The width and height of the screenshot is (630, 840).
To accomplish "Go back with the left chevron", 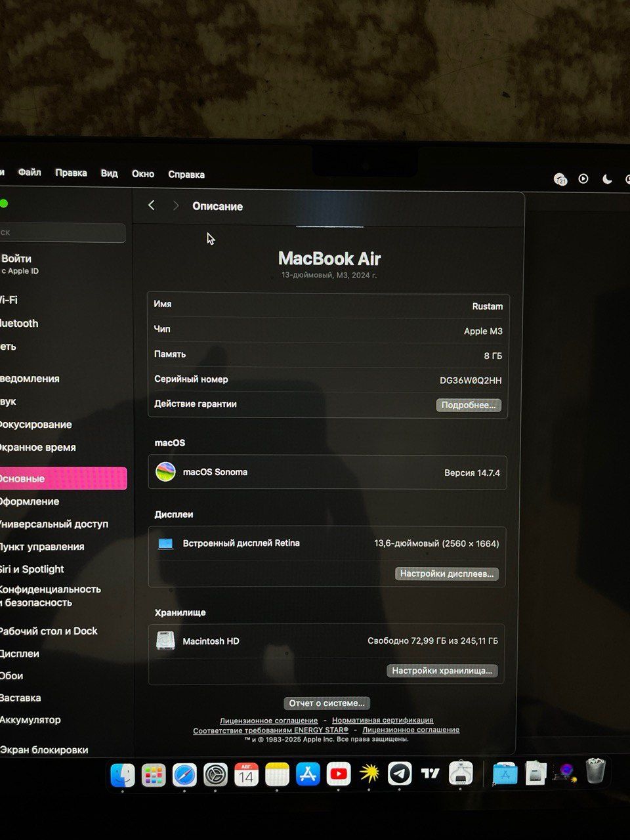I will [x=152, y=205].
